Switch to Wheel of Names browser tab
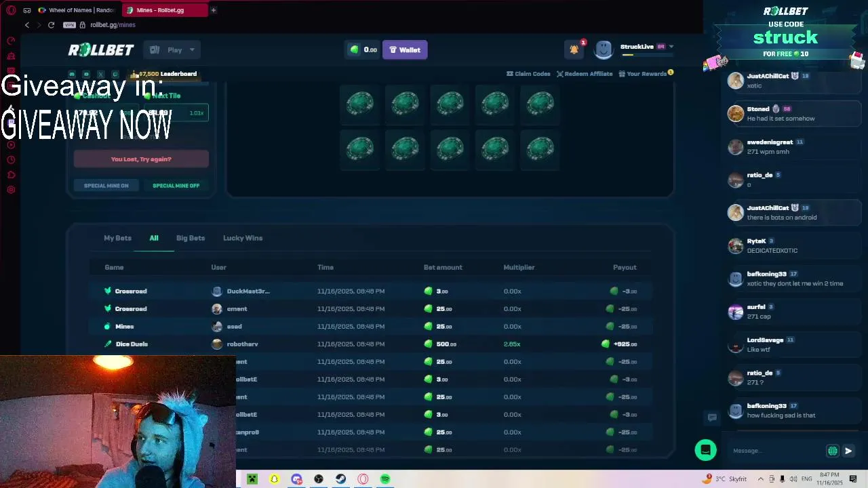868x488 pixels. coord(77,10)
